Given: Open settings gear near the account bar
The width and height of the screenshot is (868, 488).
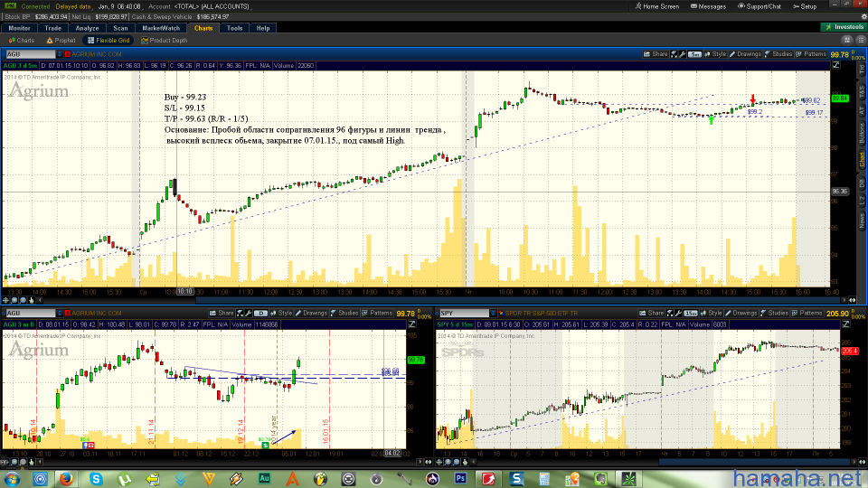Looking at the screenshot, I should point(863,16).
